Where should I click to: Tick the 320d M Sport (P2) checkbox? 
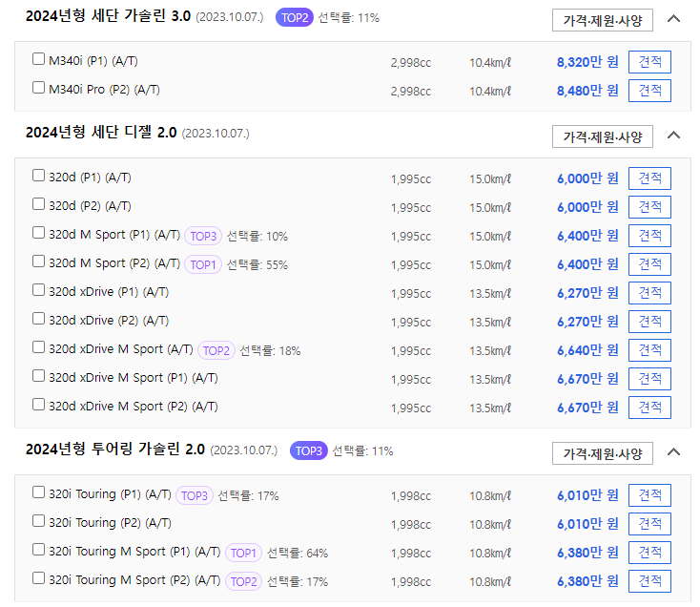(38, 262)
